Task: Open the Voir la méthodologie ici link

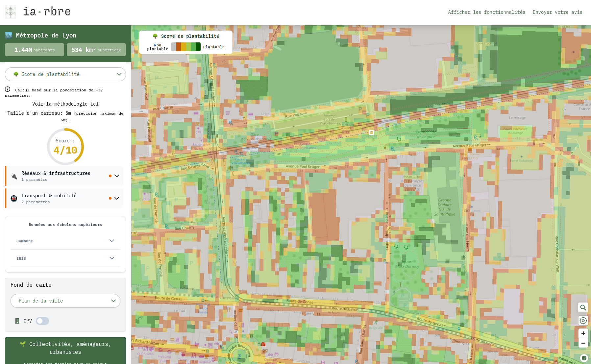Action: (x=65, y=104)
